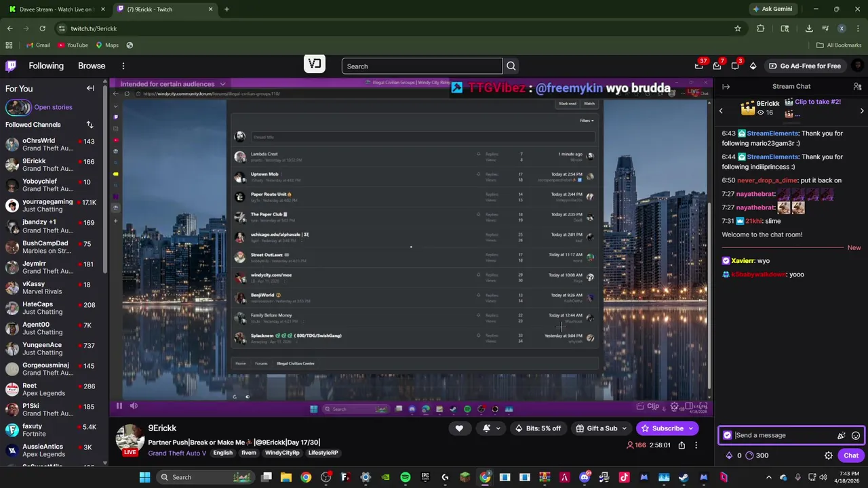Open Prime loot crown icon with 37 badge

click(699, 66)
